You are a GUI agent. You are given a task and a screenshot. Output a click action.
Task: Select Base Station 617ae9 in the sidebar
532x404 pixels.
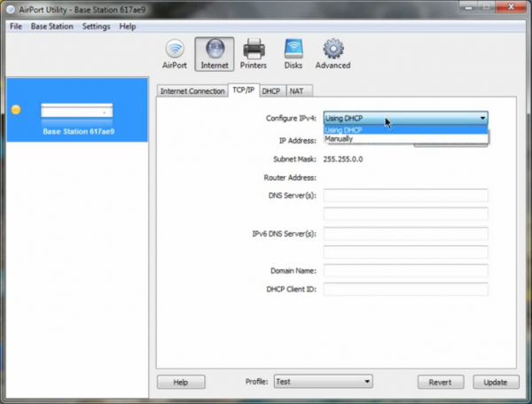coord(77,110)
